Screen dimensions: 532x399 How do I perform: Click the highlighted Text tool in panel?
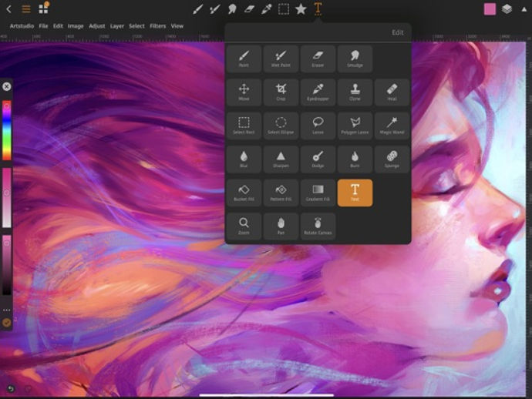click(355, 193)
